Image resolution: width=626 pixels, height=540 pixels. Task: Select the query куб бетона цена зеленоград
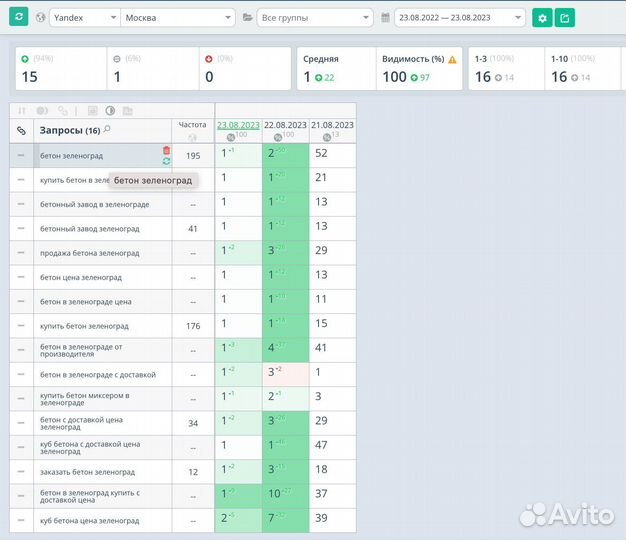pos(90,521)
